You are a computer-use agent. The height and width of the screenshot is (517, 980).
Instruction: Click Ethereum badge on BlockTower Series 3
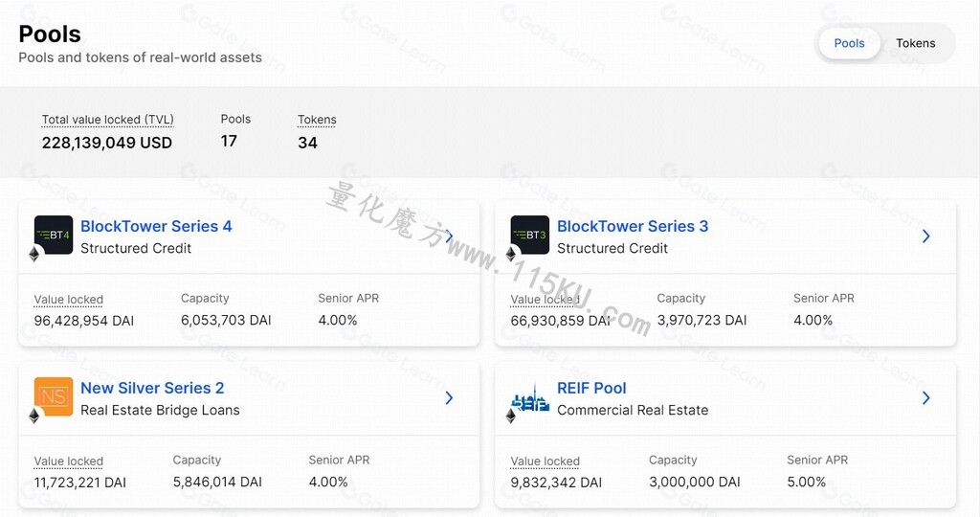point(511,255)
